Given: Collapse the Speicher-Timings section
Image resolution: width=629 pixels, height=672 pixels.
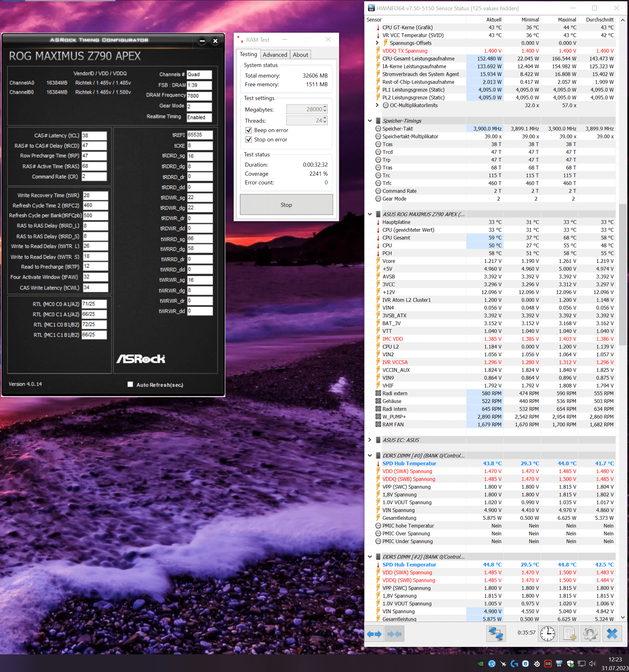Looking at the screenshot, I should [x=370, y=121].
